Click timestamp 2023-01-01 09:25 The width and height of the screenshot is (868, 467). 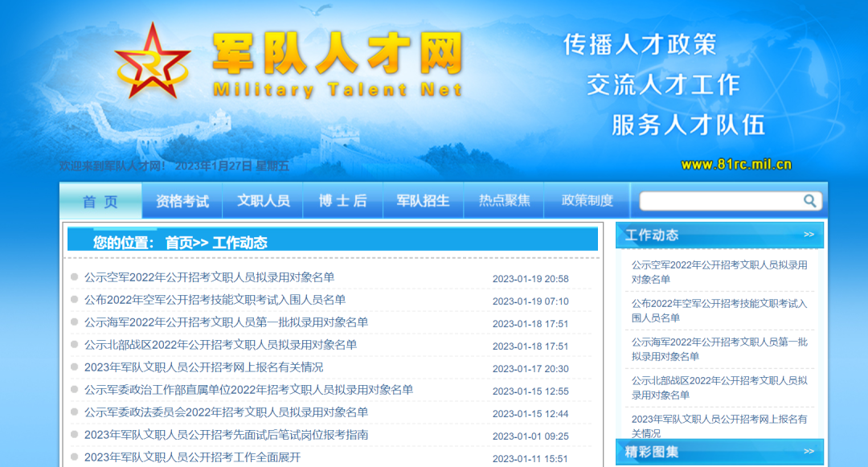pyautogui.click(x=530, y=436)
